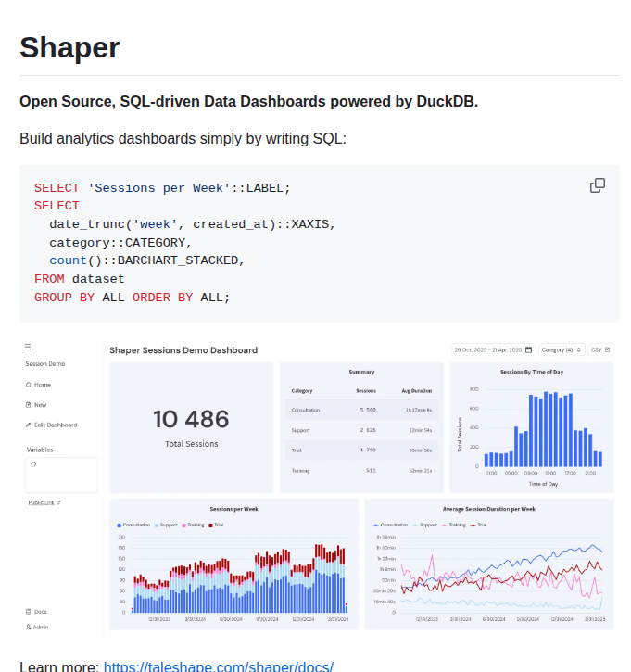Copy the SQL code snippet
Viewport: 631px width, 672px height.
pos(598,185)
